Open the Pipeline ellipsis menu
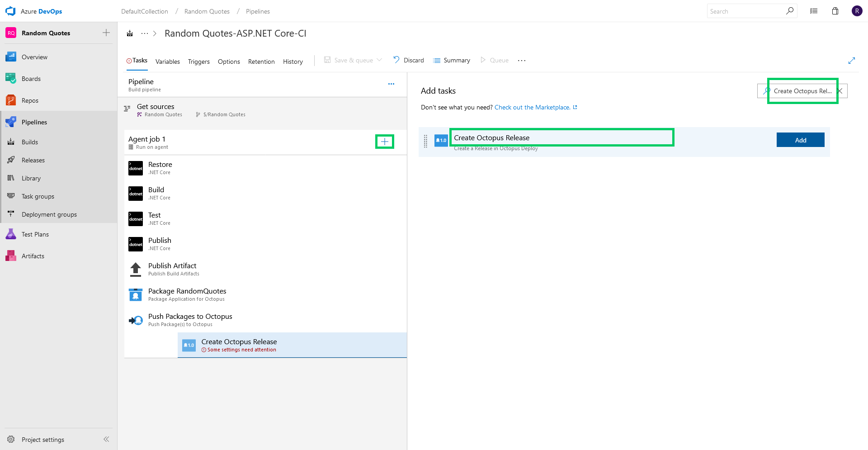 point(391,84)
